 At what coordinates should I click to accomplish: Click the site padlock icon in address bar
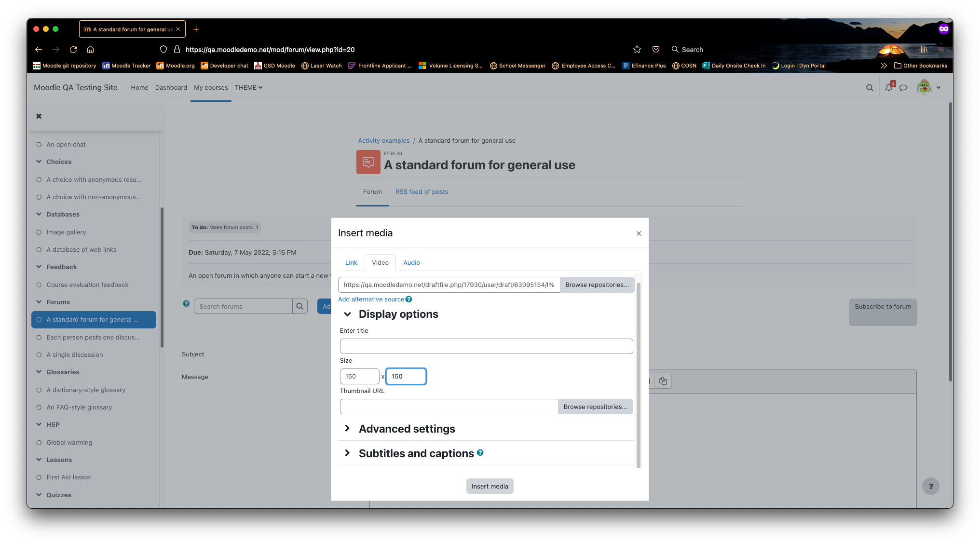177,50
